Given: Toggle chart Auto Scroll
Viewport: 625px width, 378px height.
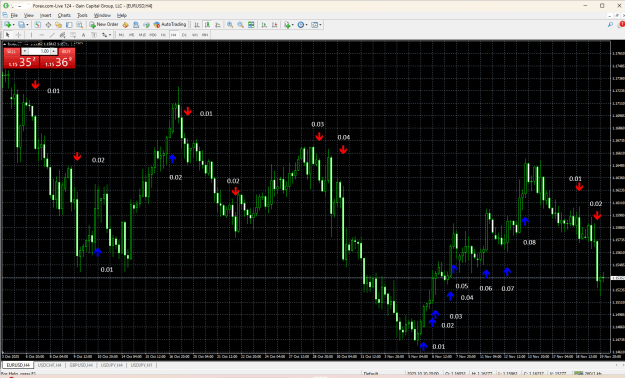Looking at the screenshot, I should (264, 25).
